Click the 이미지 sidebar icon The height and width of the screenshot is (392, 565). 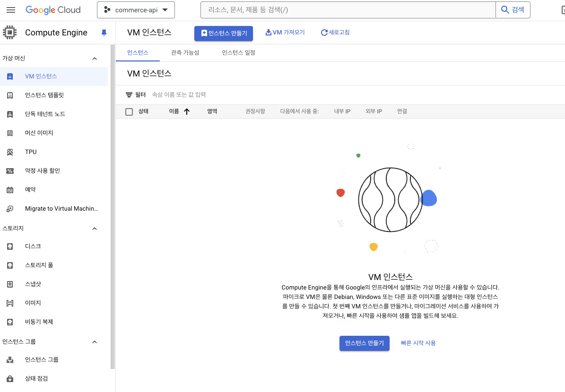10,303
